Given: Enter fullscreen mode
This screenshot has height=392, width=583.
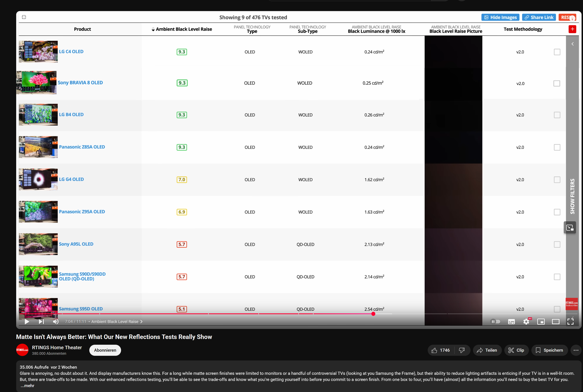Looking at the screenshot, I should click(571, 322).
